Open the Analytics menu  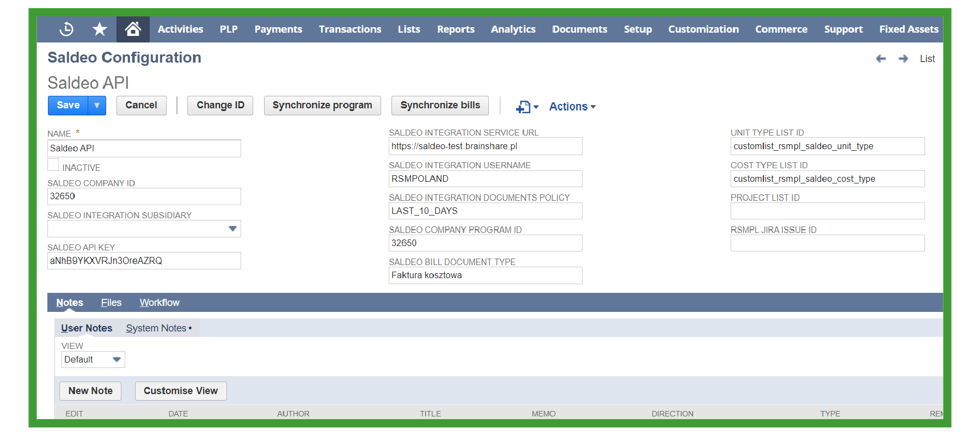click(x=513, y=29)
